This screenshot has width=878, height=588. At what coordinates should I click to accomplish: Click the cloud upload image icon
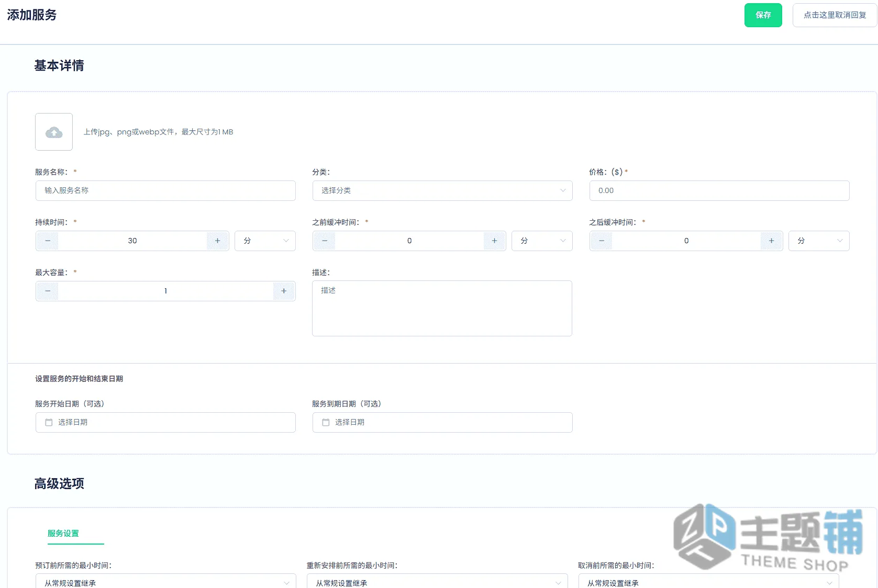click(54, 132)
